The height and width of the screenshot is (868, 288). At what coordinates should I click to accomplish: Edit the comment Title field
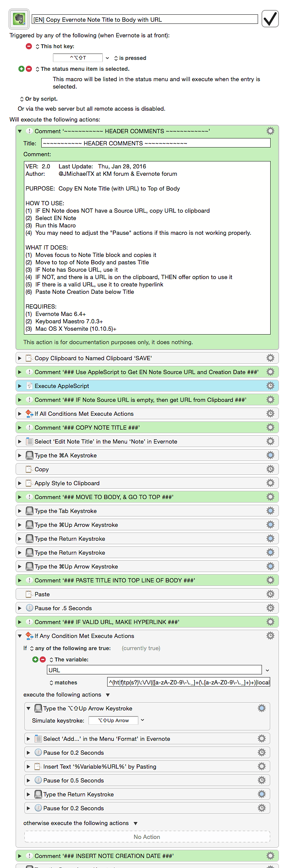[x=156, y=143]
